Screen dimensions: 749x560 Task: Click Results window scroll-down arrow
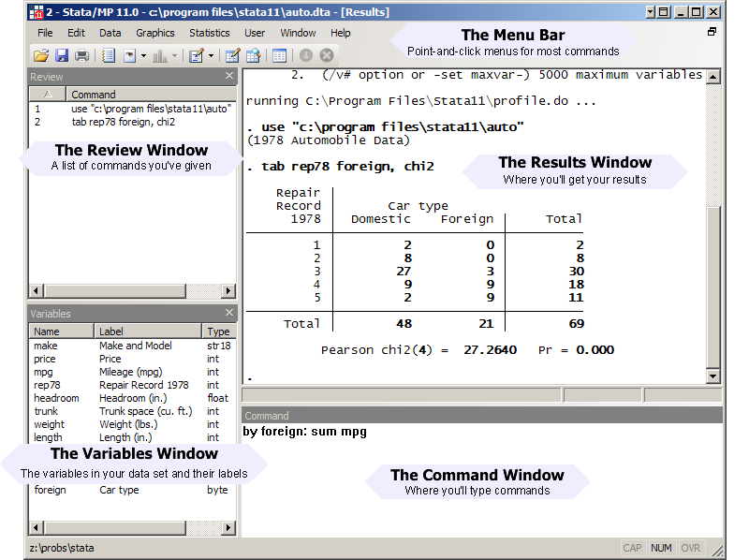[x=713, y=376]
